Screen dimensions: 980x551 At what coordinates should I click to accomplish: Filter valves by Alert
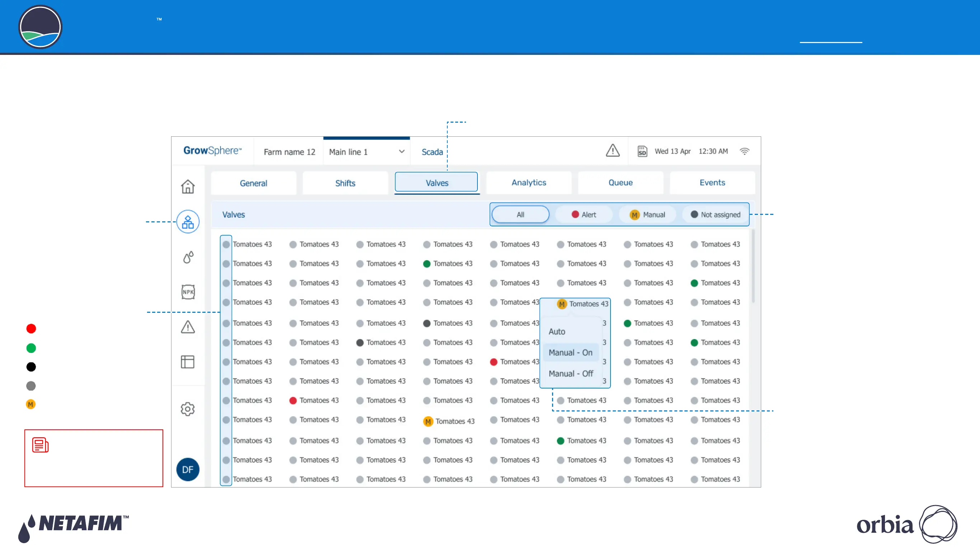[x=584, y=215]
